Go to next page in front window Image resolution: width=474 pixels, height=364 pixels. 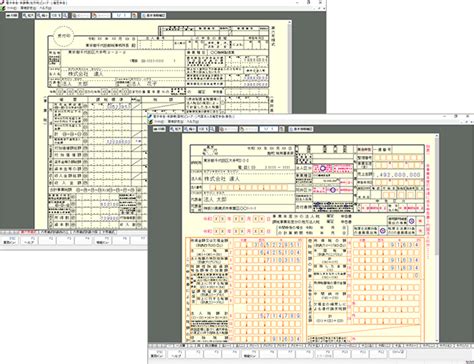point(249,129)
